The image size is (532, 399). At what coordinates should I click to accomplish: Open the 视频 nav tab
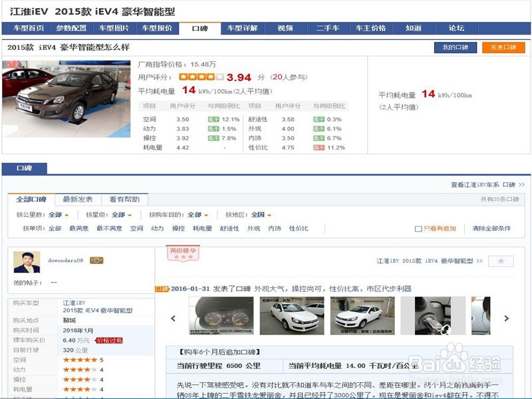coord(285,28)
